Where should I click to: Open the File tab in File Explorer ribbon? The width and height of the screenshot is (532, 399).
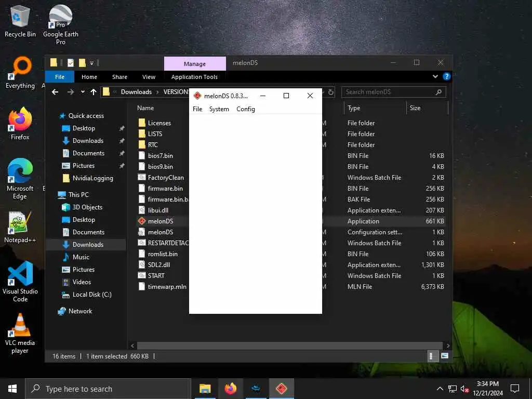[x=60, y=77]
